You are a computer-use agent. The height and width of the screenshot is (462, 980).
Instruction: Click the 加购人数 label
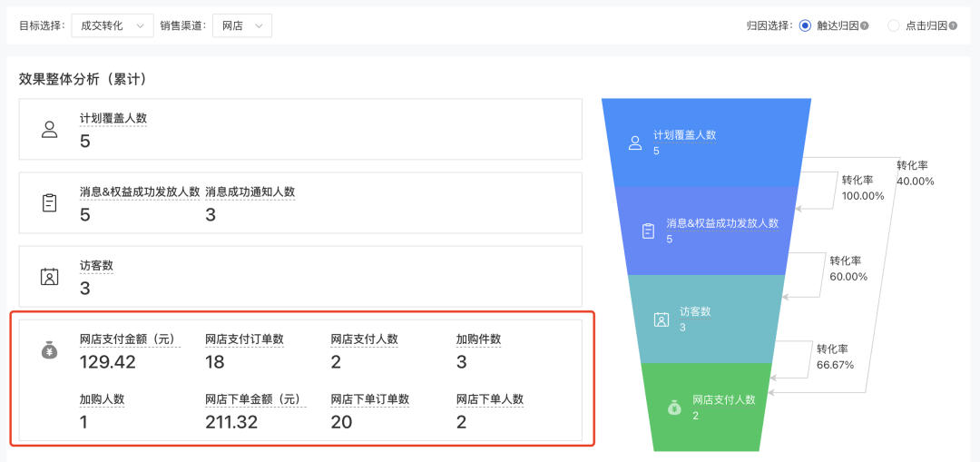click(x=102, y=398)
